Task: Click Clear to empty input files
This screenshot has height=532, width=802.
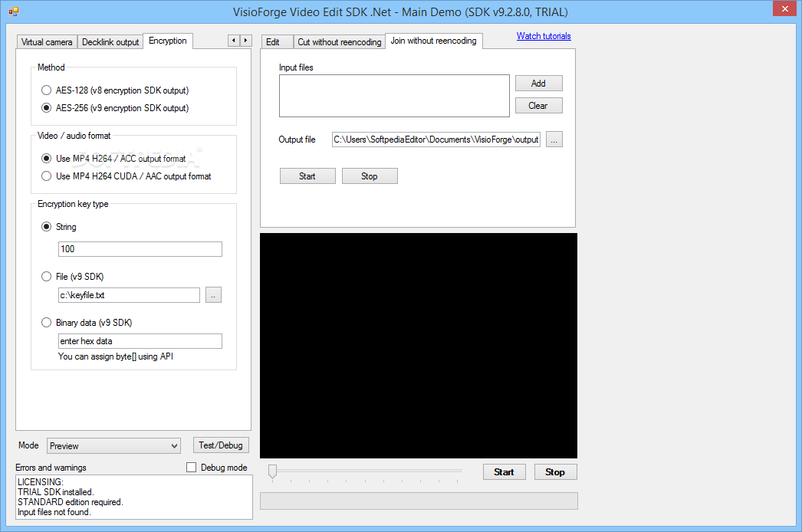Action: click(x=538, y=106)
